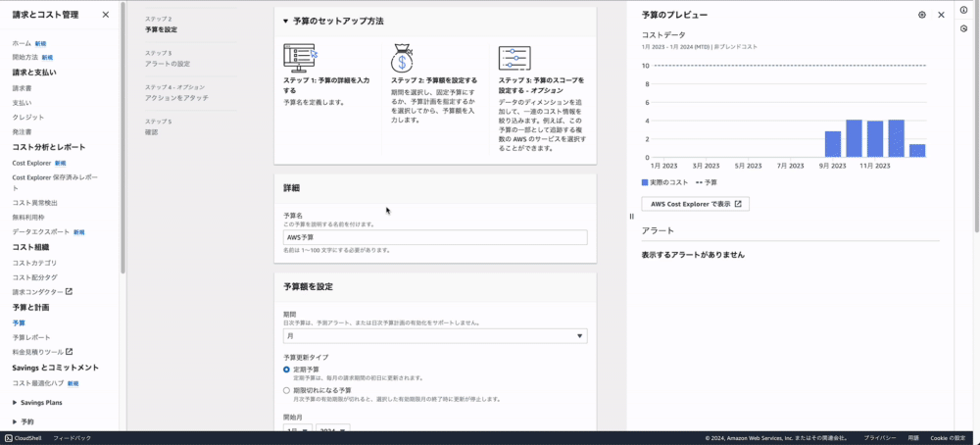Click the external link icon on Cost Explorer button
Screen dimensions: 980x445
pos(738,204)
